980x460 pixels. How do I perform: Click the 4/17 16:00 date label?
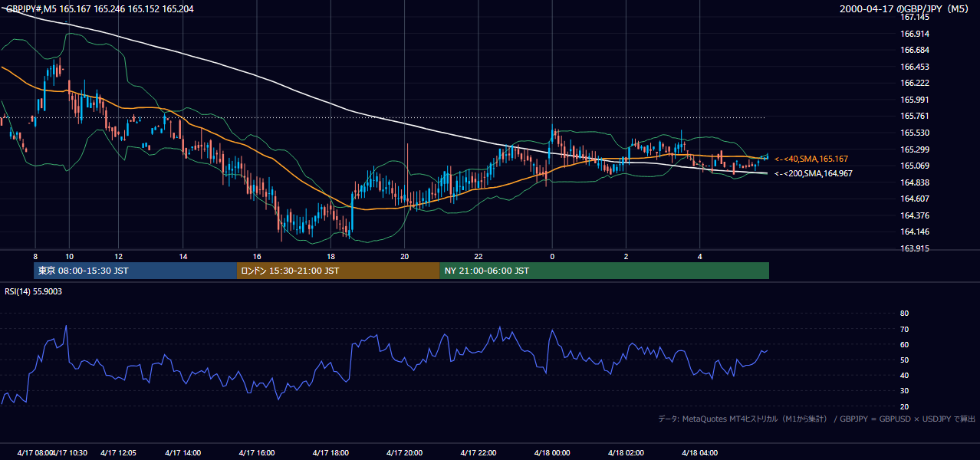click(257, 453)
